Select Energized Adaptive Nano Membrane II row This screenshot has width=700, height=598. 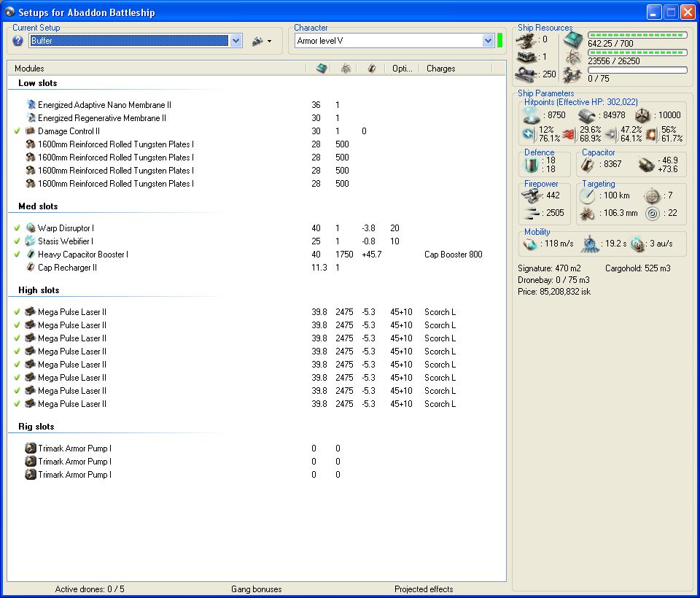257,105
